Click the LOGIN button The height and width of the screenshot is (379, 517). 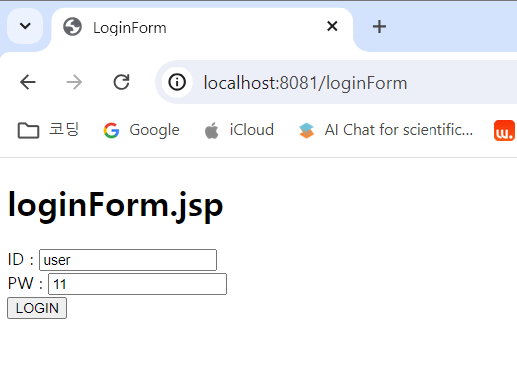pyautogui.click(x=37, y=308)
